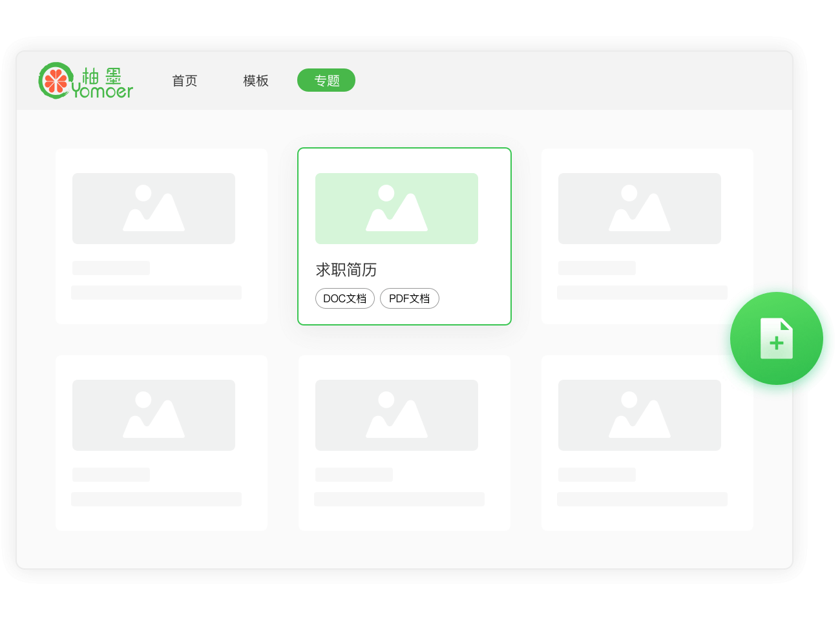Open image thumbnail directly below 求职简历 card
840x620 pixels.
tap(396, 415)
